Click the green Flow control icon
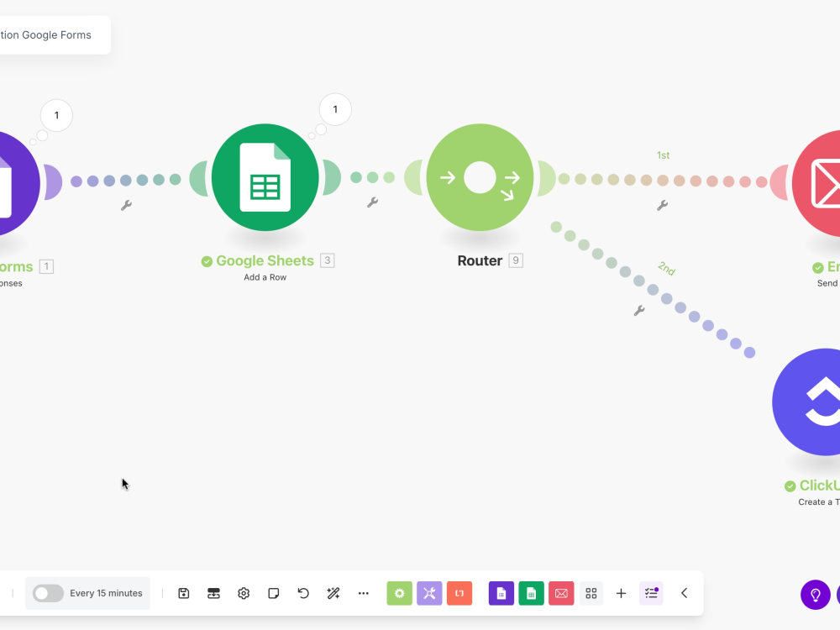Image resolution: width=840 pixels, height=630 pixels. tap(400, 593)
